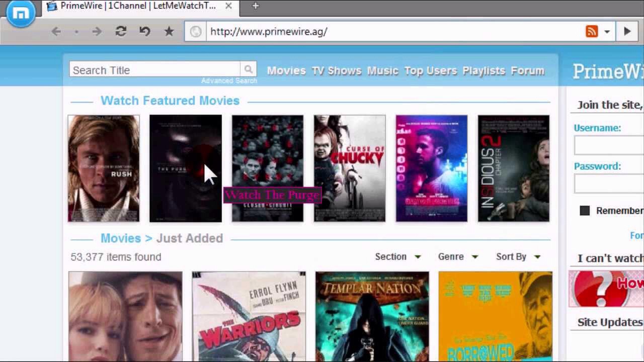This screenshot has width=644, height=362.
Task: Open the Forum menu
Action: (x=527, y=71)
